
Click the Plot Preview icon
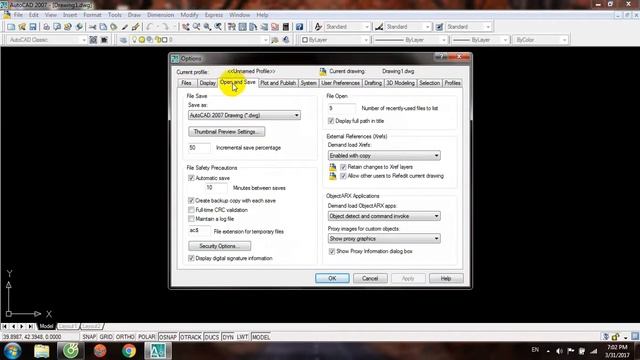click(57, 27)
